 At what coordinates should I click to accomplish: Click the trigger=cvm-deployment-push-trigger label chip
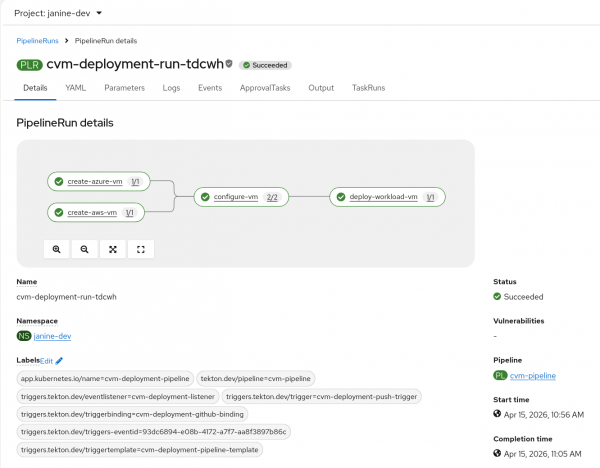(321, 396)
